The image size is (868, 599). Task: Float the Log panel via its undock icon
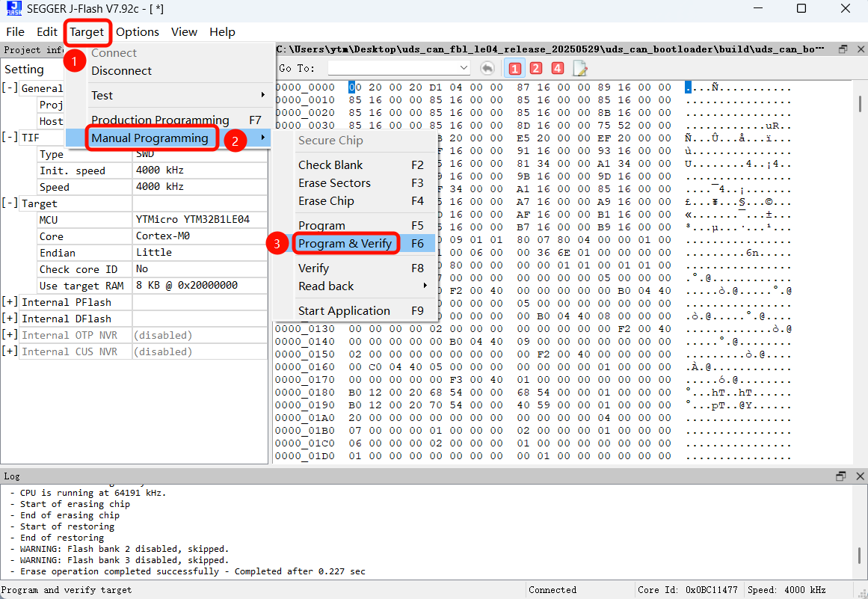pyautogui.click(x=840, y=476)
